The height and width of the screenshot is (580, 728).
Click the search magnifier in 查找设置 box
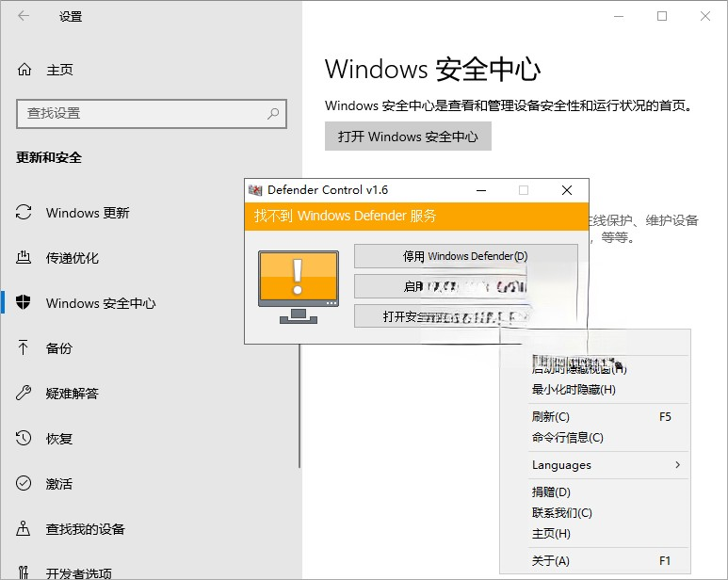click(273, 113)
